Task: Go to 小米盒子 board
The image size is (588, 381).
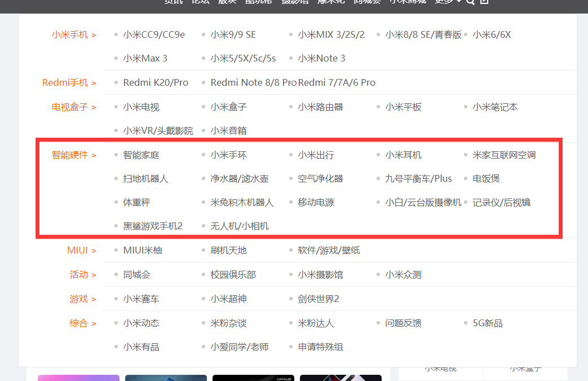Action: [x=229, y=107]
